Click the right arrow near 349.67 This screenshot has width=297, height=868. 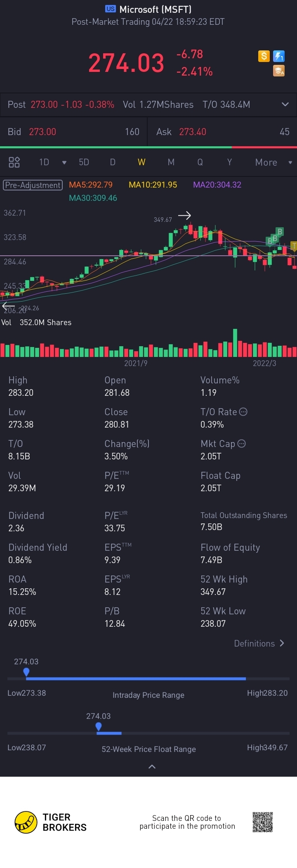[x=184, y=215]
